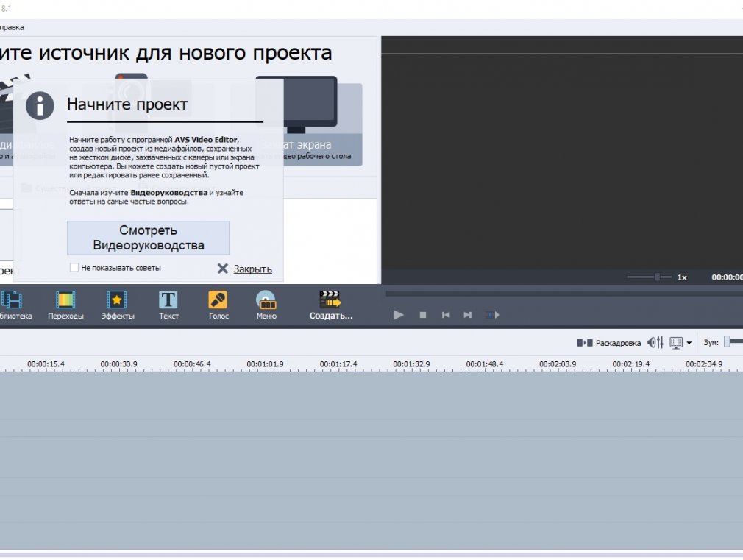Click the timeline display options icon
Image resolution: width=743 pixels, height=560 pixels.
tap(676, 342)
